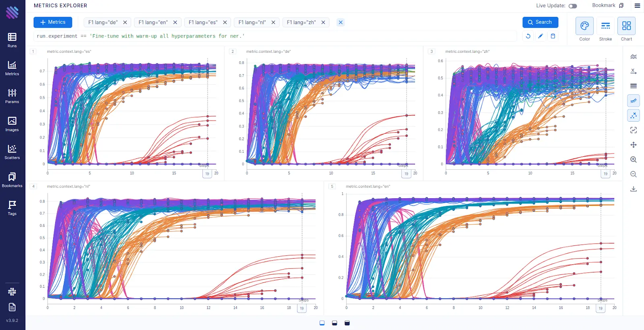Toggle the Live Update switch

[x=573, y=6]
